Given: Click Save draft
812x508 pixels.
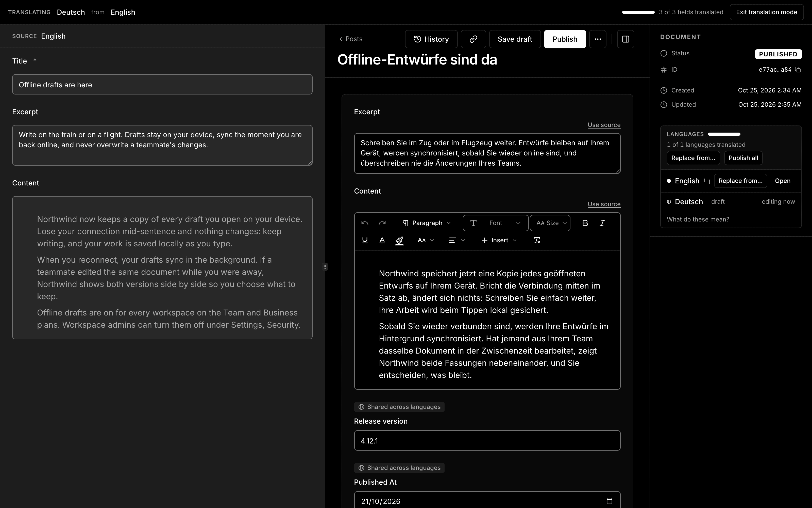Looking at the screenshot, I should [515, 39].
